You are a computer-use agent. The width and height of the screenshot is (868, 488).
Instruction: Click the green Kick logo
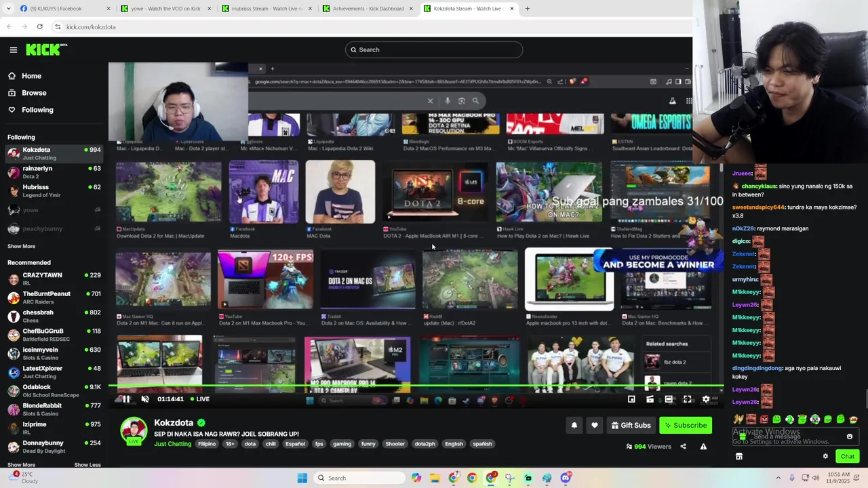point(46,49)
